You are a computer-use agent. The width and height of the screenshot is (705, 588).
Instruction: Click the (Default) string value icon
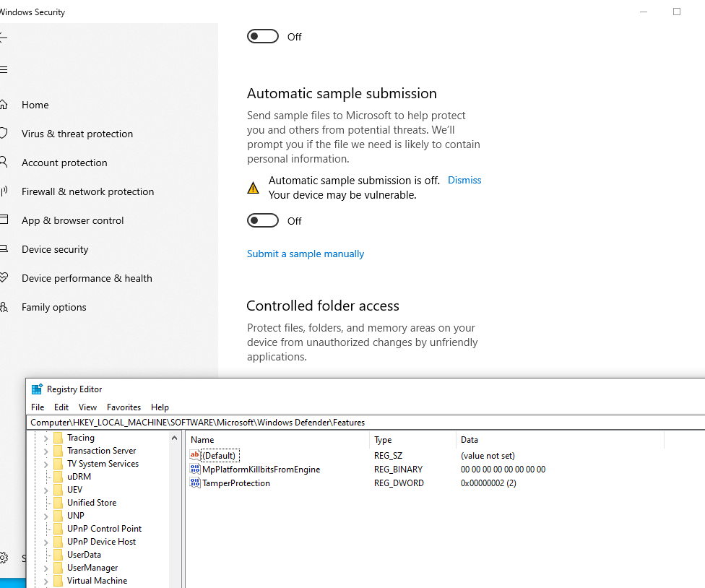coord(195,455)
